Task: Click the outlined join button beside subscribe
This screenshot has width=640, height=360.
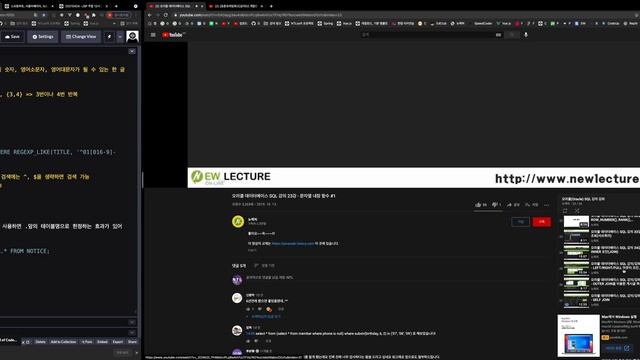Action: coord(521,222)
